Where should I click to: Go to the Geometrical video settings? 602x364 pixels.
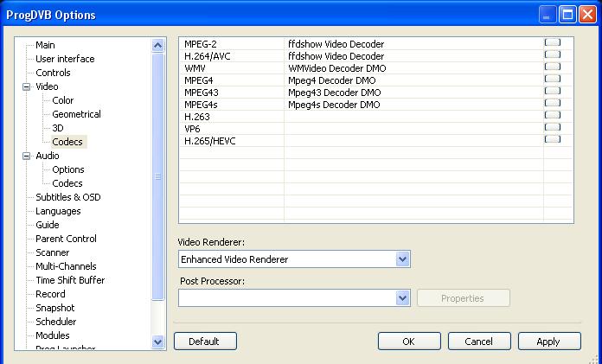(76, 114)
